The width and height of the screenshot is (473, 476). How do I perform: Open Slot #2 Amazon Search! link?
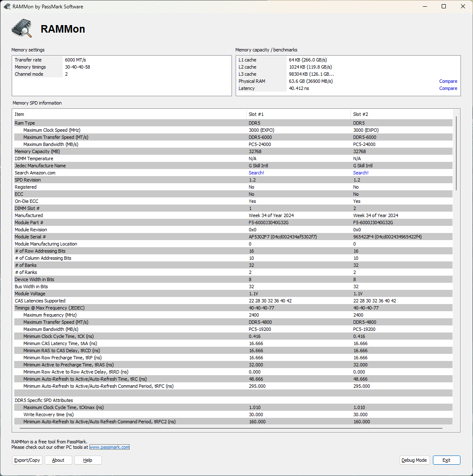(361, 173)
